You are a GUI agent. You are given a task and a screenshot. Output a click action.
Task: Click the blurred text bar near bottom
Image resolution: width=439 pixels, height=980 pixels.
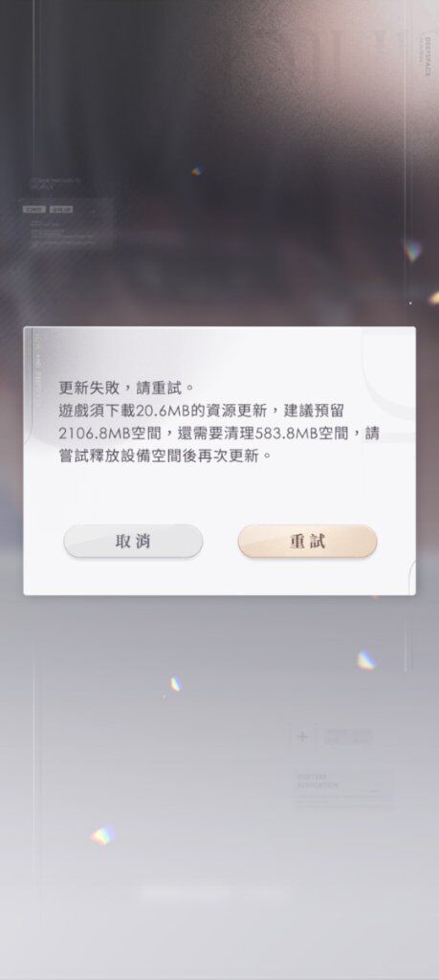click(212, 895)
